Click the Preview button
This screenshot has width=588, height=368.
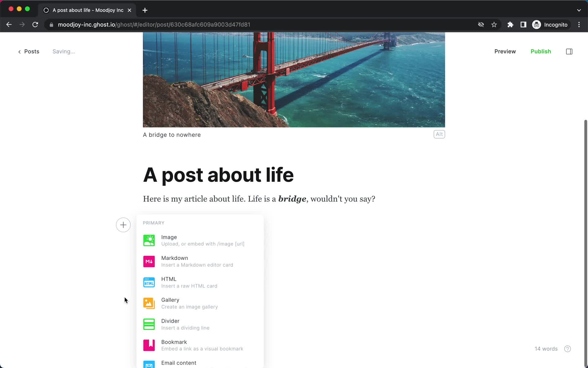(505, 51)
